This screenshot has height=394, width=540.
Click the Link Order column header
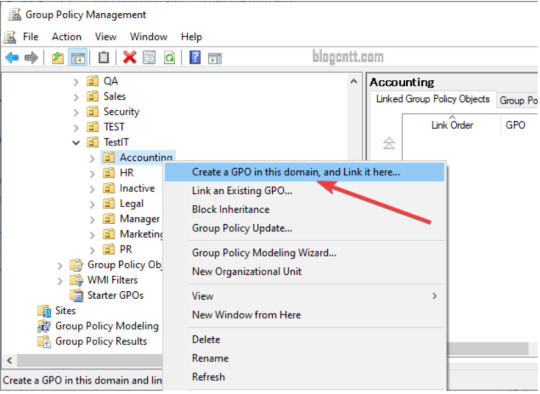tap(452, 125)
